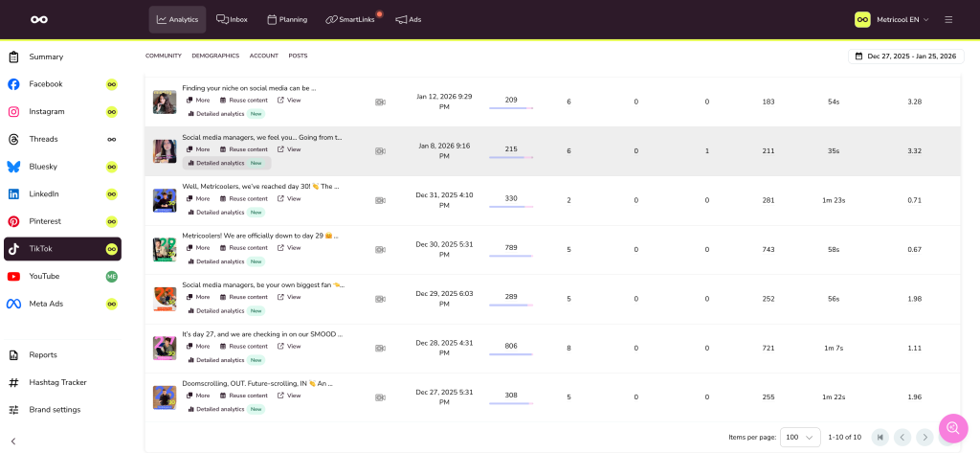Viewport: 980px width, 453px height.
Task: Switch to the Demographics tab
Action: click(x=215, y=56)
